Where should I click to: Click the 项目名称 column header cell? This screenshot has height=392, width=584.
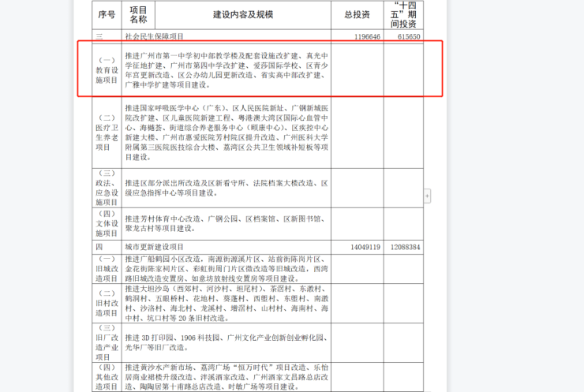[137, 14]
